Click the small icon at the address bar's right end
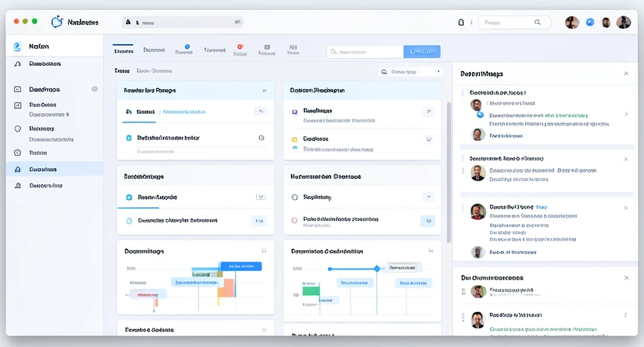Image resolution: width=644 pixels, height=347 pixels. pos(238,22)
